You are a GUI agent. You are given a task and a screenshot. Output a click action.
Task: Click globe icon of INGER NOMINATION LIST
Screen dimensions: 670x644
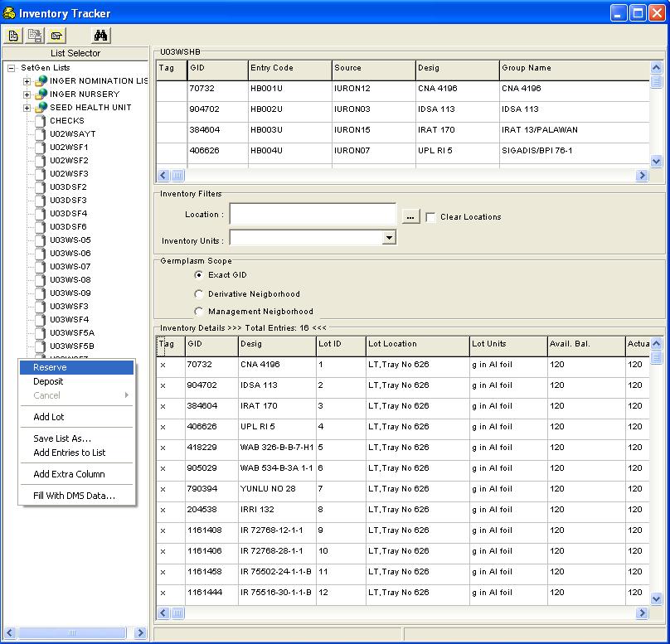pos(41,80)
